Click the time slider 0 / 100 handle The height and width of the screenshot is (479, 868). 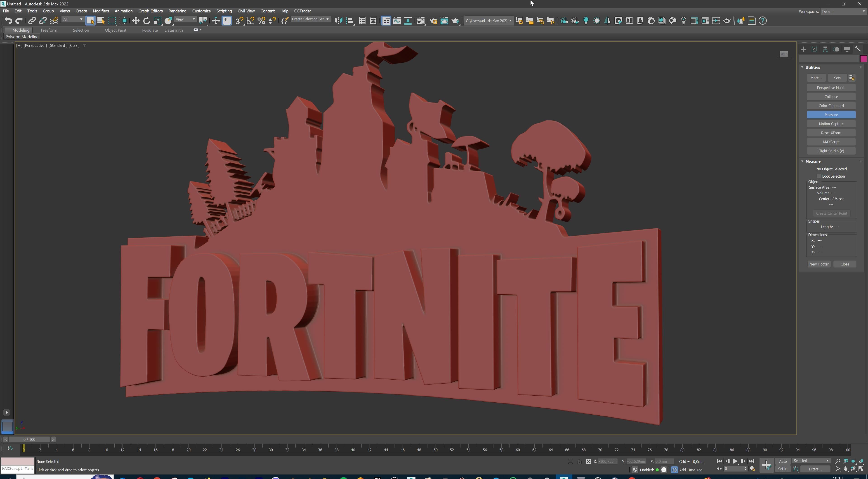[29, 440]
